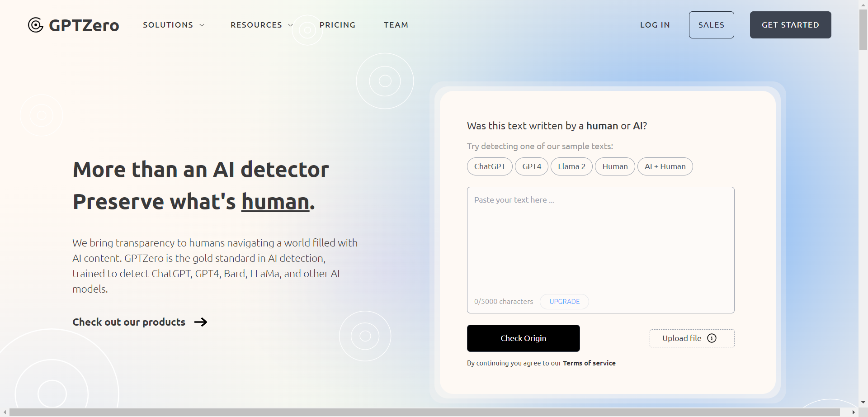
Task: Open the RESOURCES dropdown menu
Action: click(256, 25)
